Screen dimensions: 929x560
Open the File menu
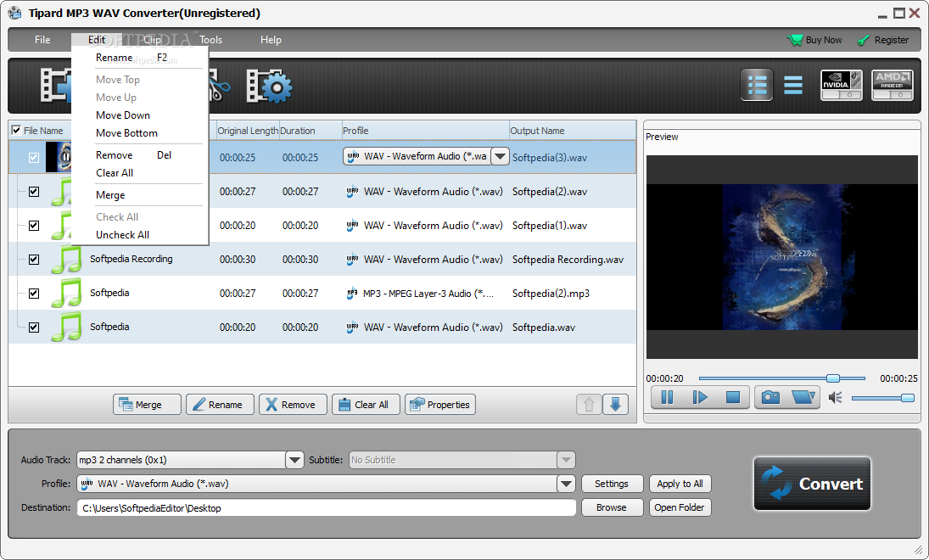[x=42, y=40]
